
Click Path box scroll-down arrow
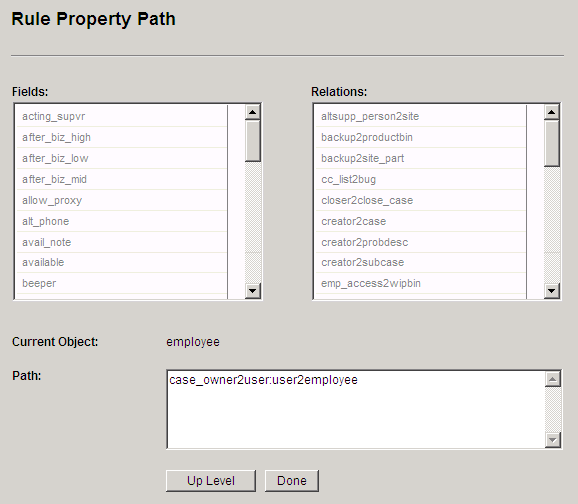pos(553,439)
